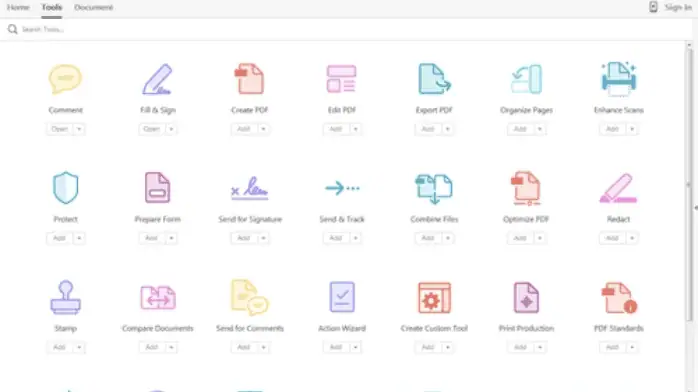The image size is (698, 392).
Task: Open the dropdown arrow under Action Wizard
Action: (x=356, y=347)
